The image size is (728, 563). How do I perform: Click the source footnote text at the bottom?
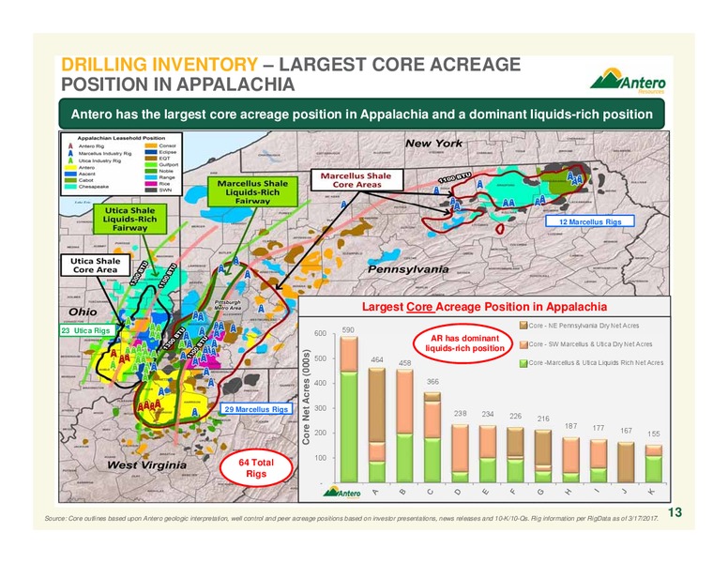pos(352,519)
